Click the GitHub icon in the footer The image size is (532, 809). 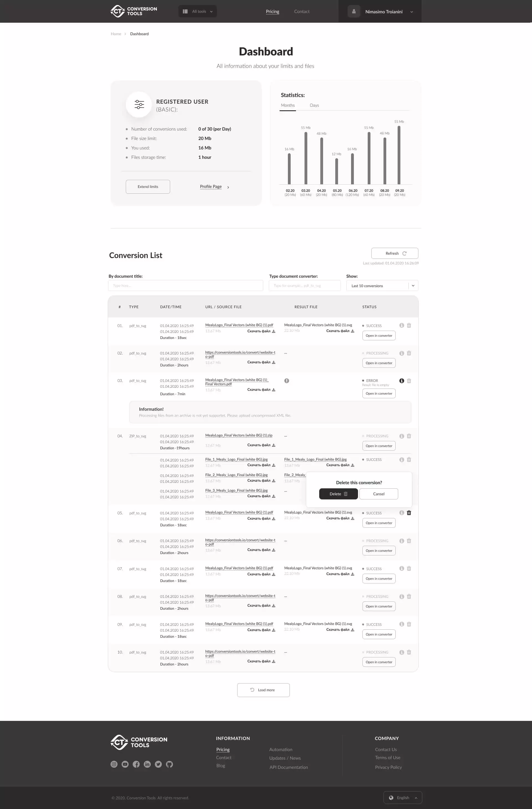(x=169, y=764)
